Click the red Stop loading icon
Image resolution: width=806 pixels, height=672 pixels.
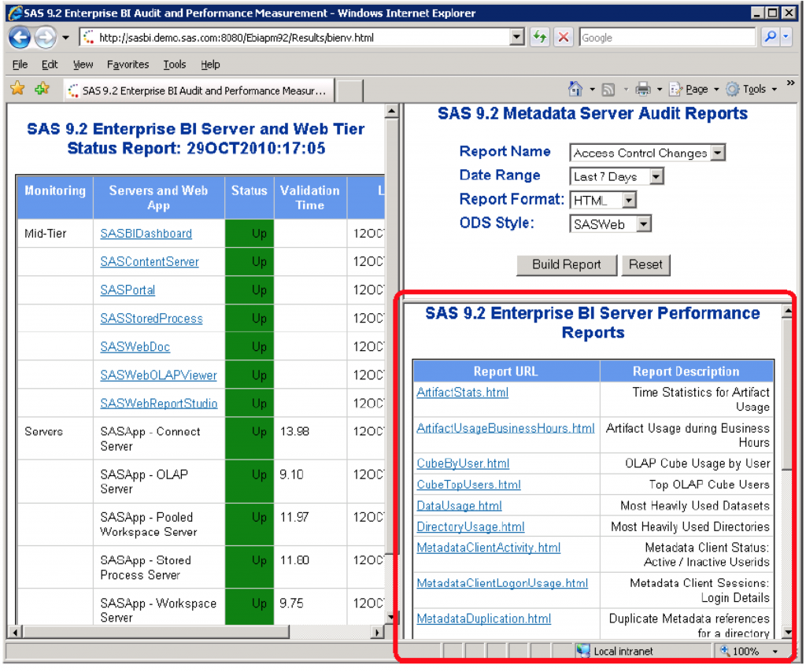coord(564,37)
